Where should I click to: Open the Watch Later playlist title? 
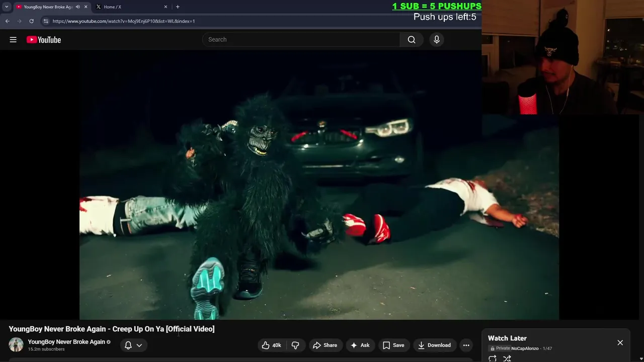507,338
